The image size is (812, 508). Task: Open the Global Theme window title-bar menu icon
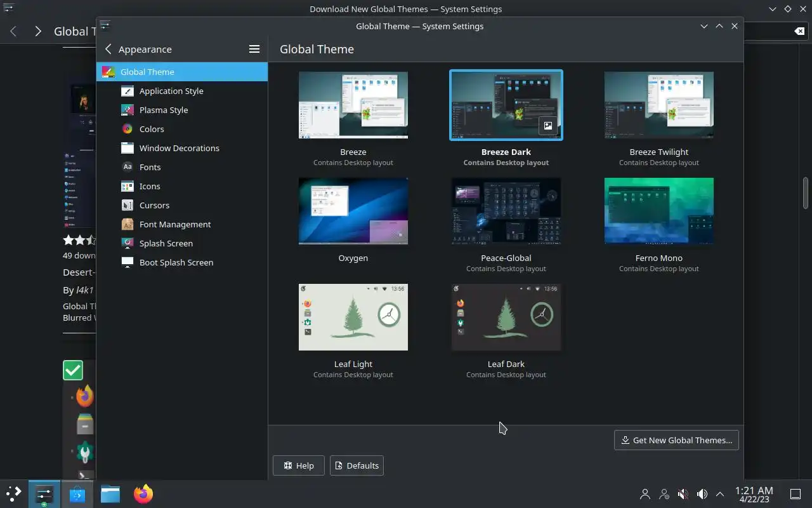(105, 25)
